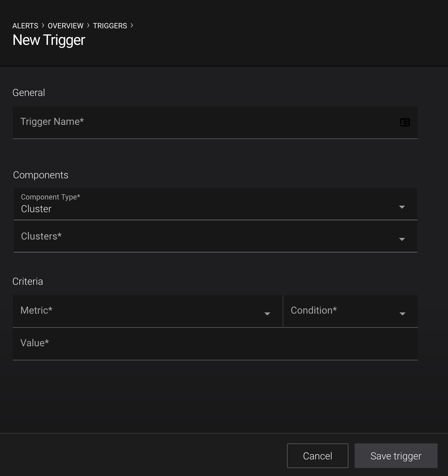Expand the Clusters dropdown
This screenshot has width=448, height=476.
click(215, 236)
